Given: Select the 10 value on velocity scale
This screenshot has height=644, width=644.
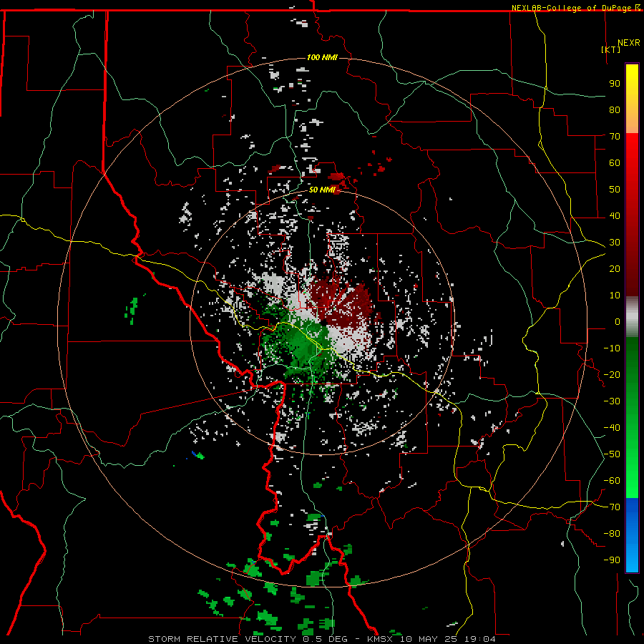Looking at the screenshot, I should pyautogui.click(x=615, y=296).
